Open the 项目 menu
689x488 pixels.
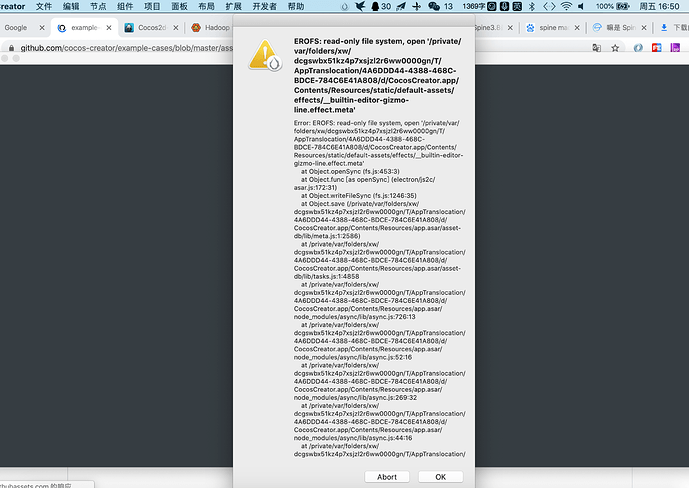pyautogui.click(x=152, y=6)
